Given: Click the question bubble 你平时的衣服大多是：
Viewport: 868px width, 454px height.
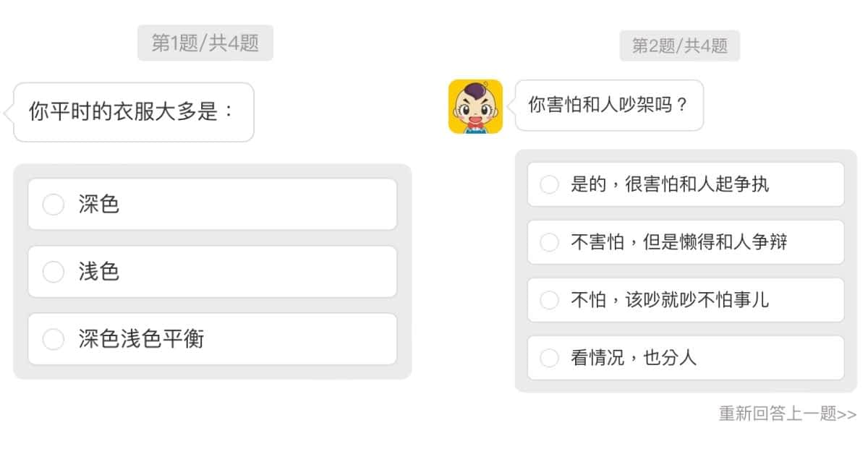Looking at the screenshot, I should [133, 112].
